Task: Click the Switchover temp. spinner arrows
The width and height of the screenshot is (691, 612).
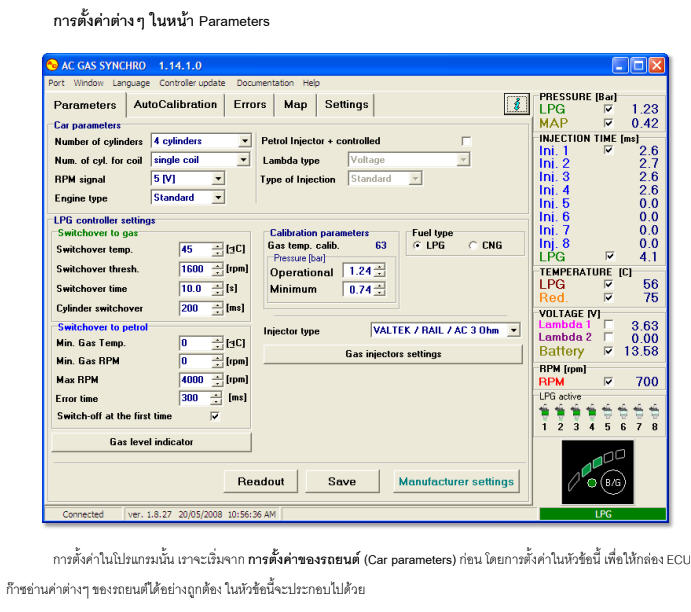Action: point(217,249)
